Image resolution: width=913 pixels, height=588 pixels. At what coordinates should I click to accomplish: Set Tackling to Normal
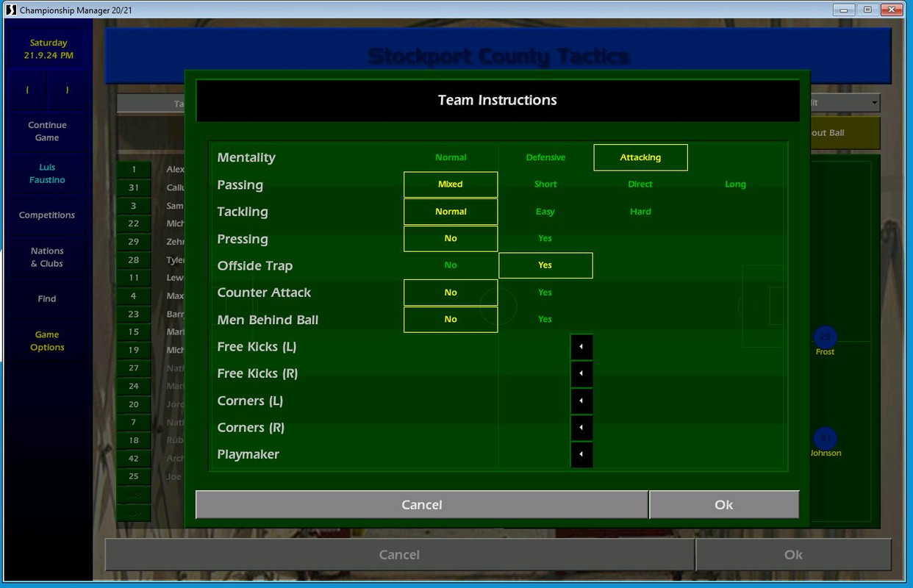coord(451,212)
